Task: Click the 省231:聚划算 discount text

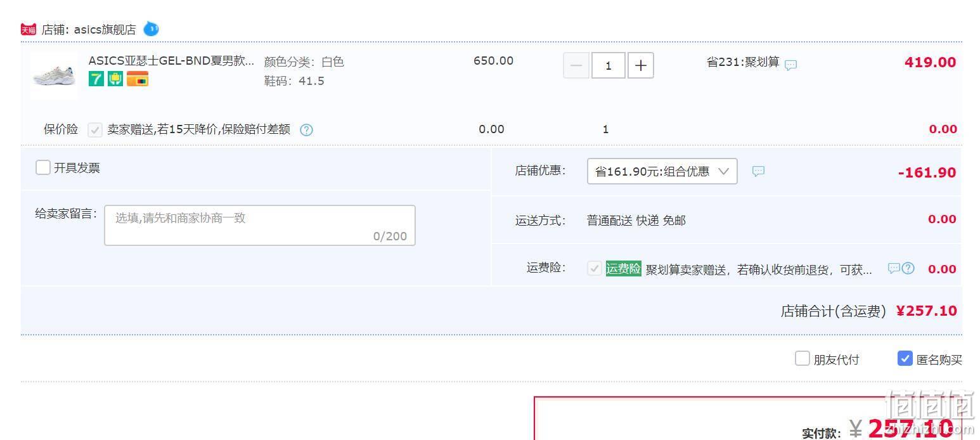Action: [x=743, y=62]
